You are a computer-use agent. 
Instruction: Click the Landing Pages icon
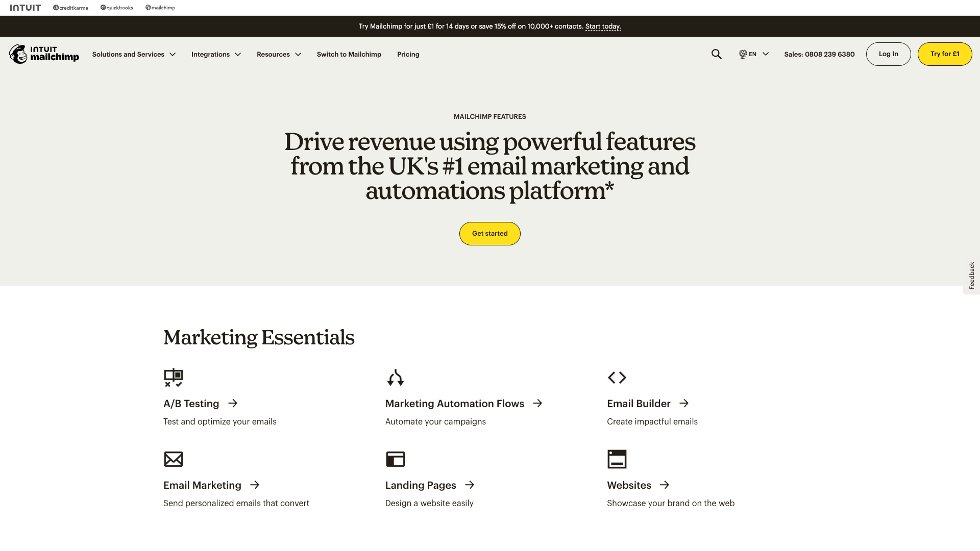[395, 459]
